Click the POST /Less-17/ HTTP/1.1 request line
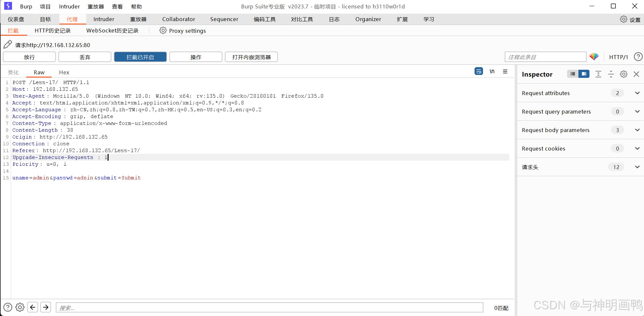Viewport: 644px width, 316px height. tap(51, 82)
